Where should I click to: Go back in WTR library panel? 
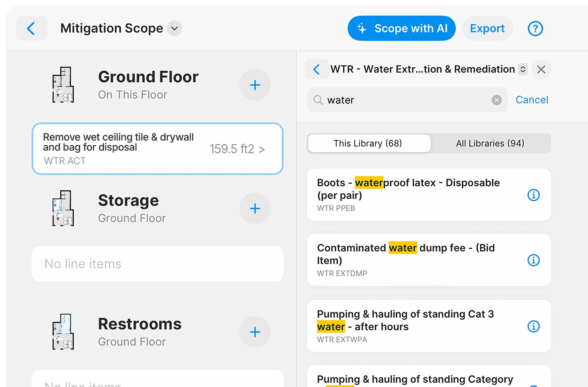tap(317, 69)
